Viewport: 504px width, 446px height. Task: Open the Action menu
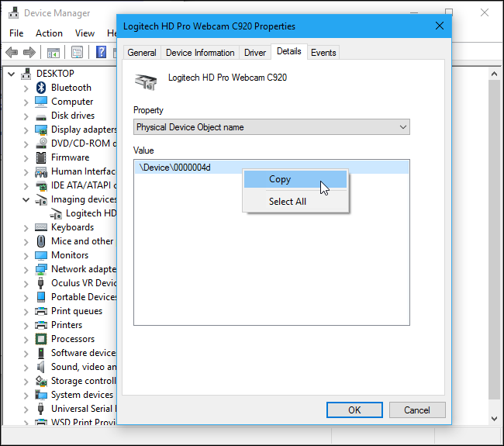click(x=49, y=33)
